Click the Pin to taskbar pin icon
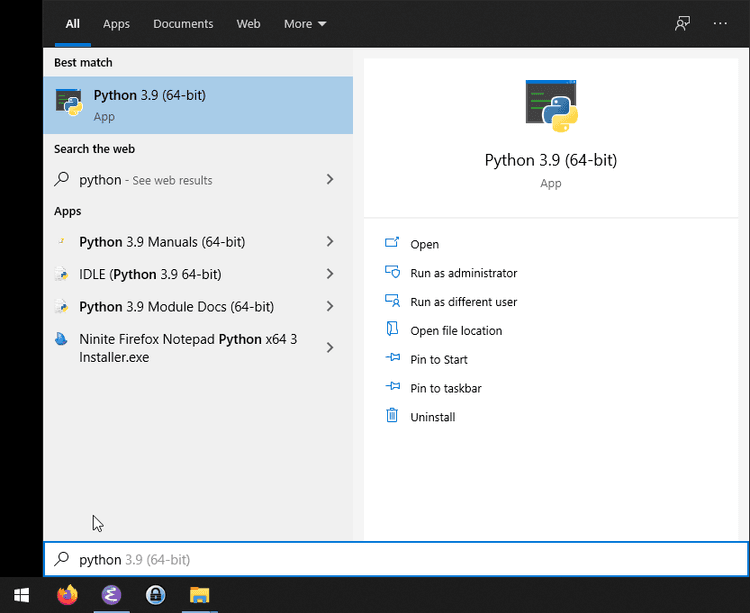This screenshot has width=750, height=613. coord(393,386)
